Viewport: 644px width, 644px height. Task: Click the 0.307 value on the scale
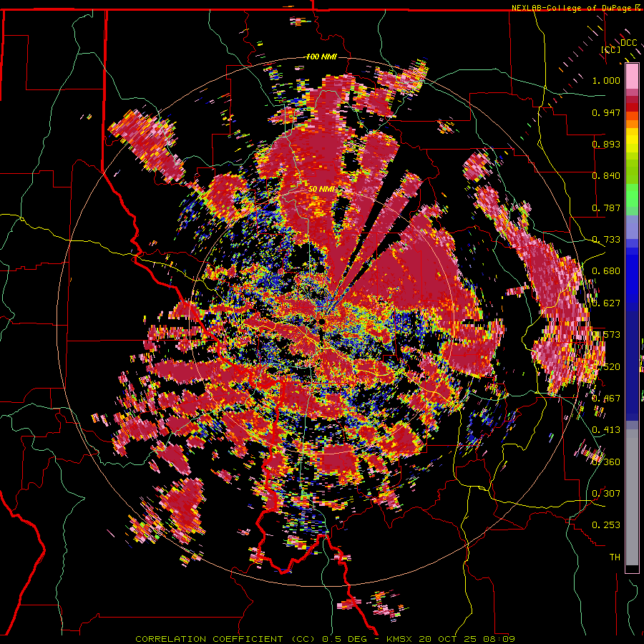click(x=606, y=494)
